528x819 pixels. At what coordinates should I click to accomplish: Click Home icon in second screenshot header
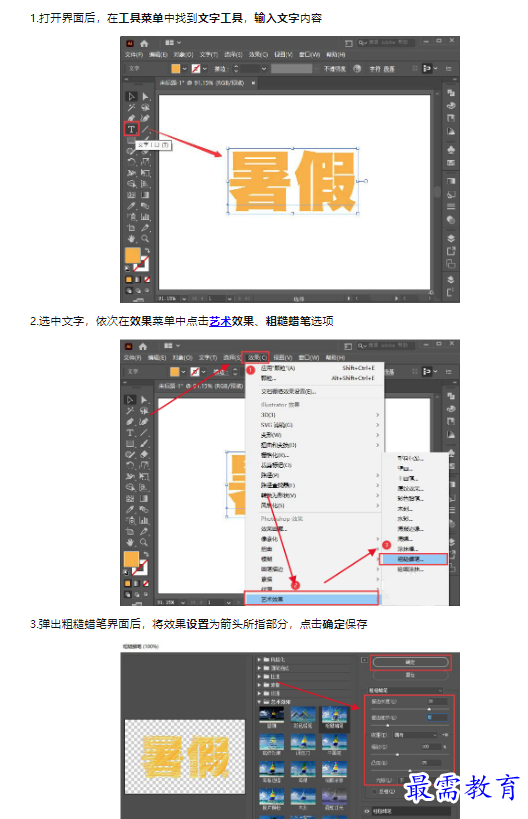(143, 346)
